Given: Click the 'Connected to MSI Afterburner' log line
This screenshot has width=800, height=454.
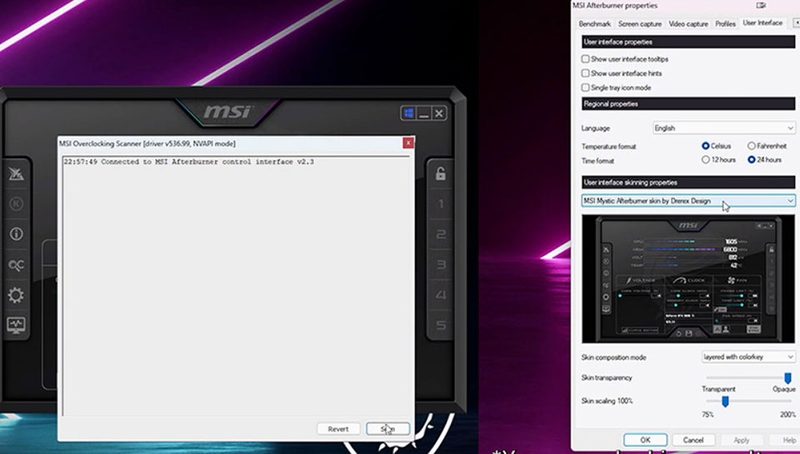Looking at the screenshot, I should [x=189, y=162].
